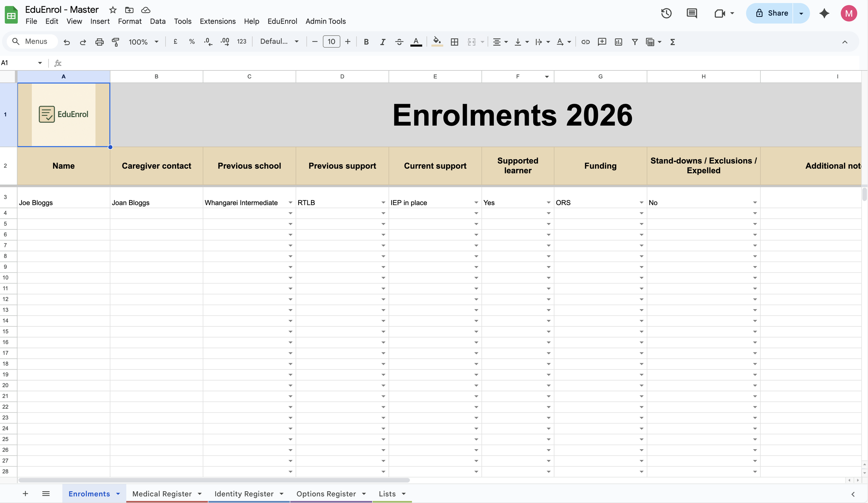Click the create filter icon
868x503 pixels.
click(x=635, y=42)
